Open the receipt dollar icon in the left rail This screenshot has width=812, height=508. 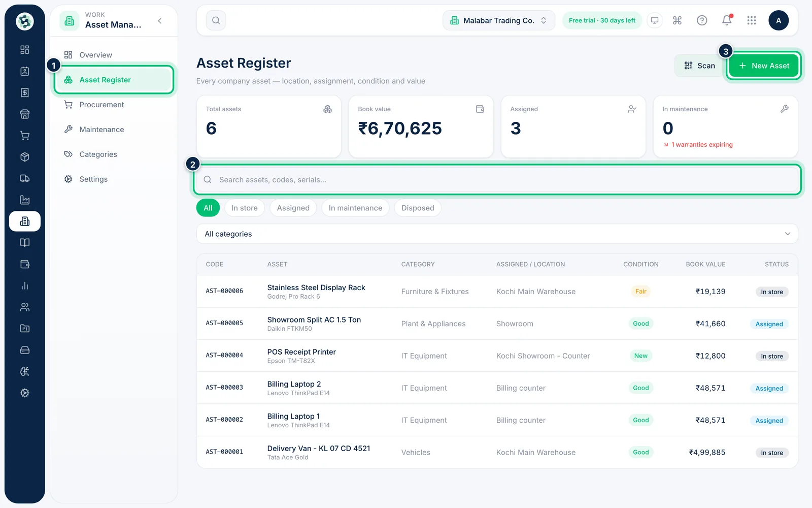coord(24,92)
